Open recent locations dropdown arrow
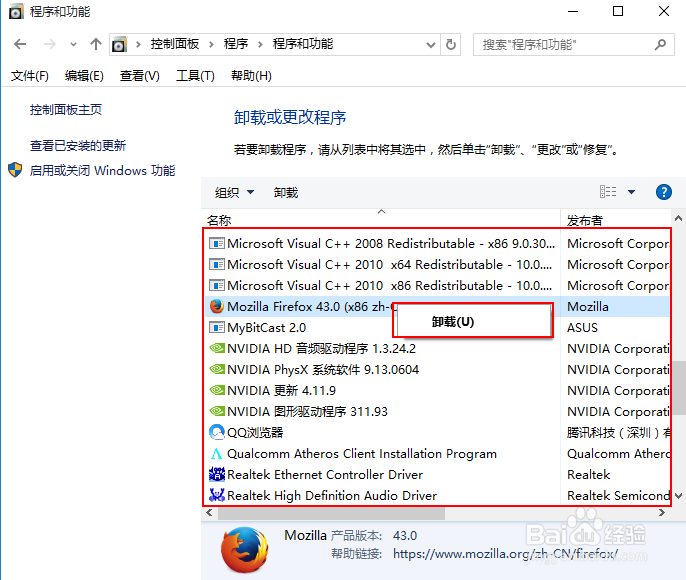Viewport: 686px width, 580px height. (x=73, y=45)
